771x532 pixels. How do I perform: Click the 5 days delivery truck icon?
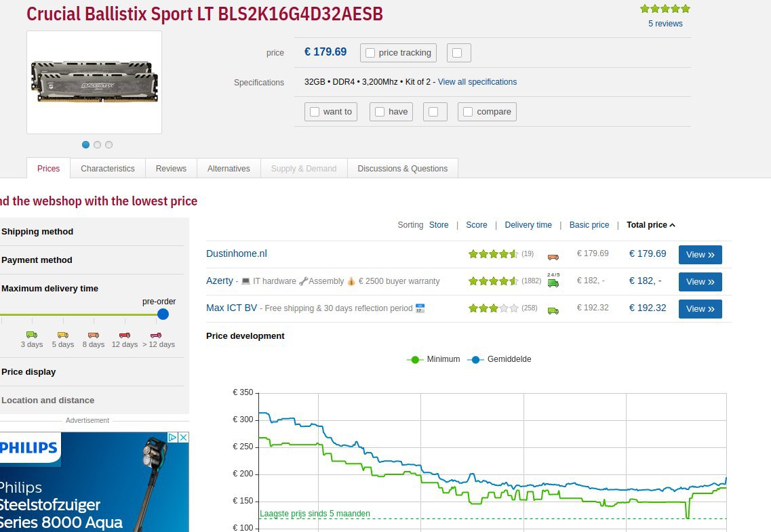(63, 335)
